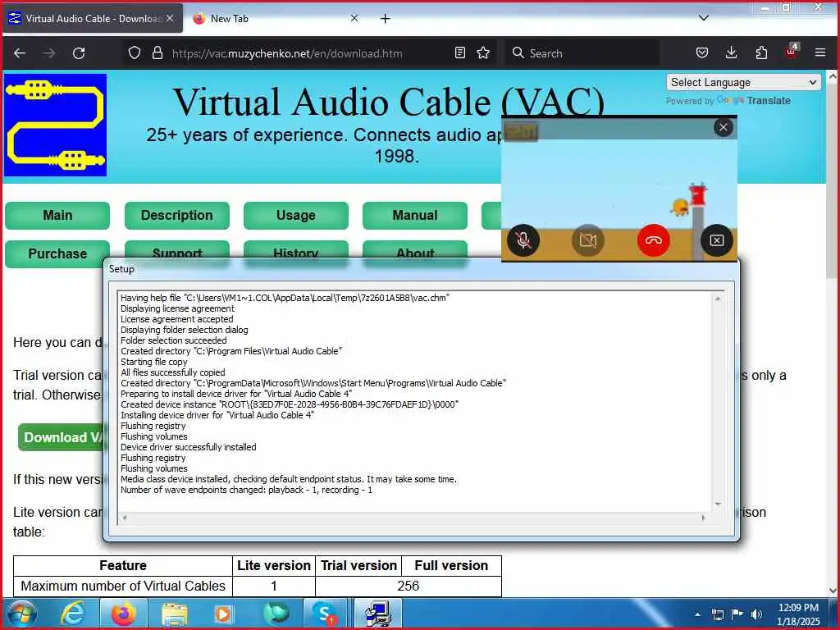This screenshot has width=840, height=630.
Task: Click the "Lite version" table header
Action: click(274, 566)
